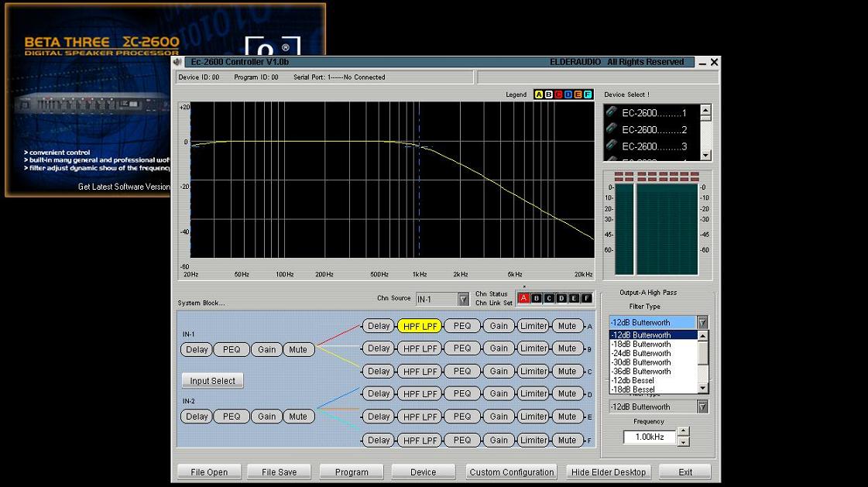868x487 pixels.
Task: Exit the controller application
Action: click(x=685, y=472)
